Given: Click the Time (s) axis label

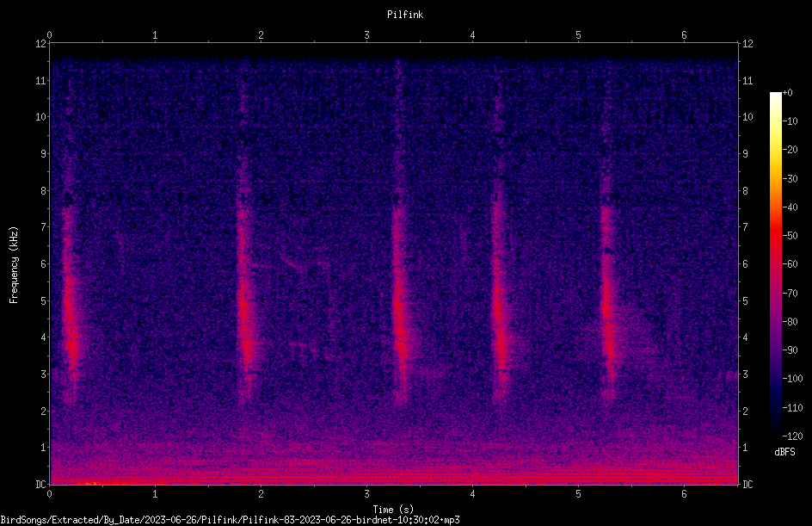Looking at the screenshot, I should 393,510.
